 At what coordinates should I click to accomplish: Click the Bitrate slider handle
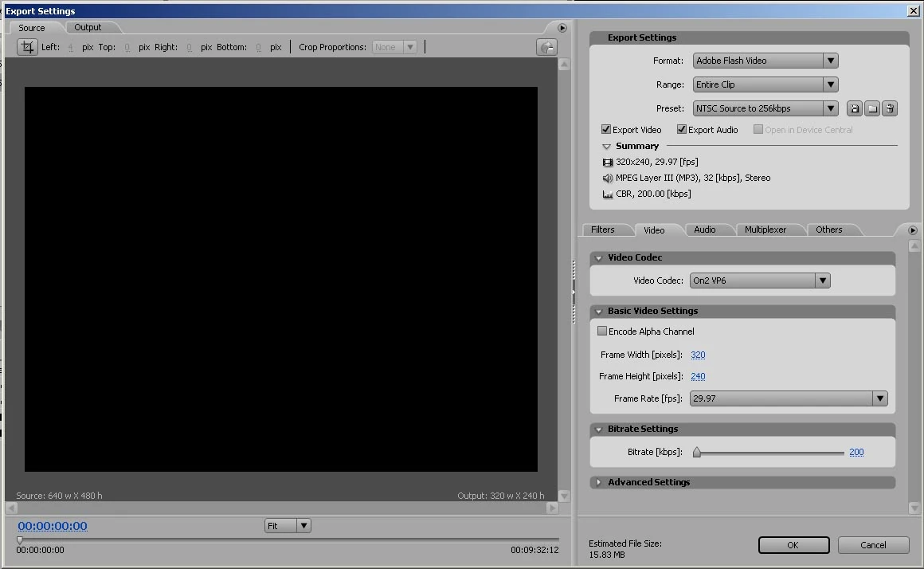pyautogui.click(x=697, y=453)
